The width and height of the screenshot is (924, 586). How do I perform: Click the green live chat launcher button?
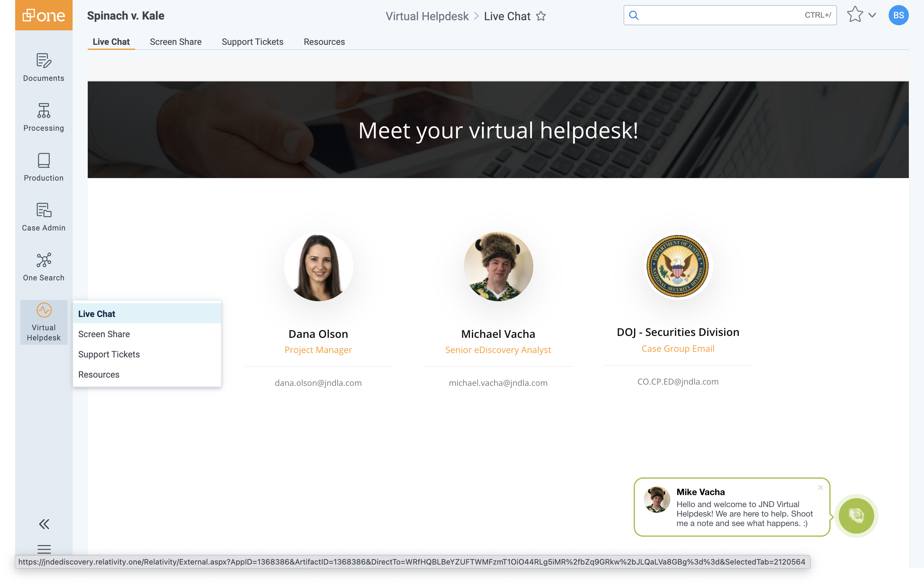[x=856, y=515]
